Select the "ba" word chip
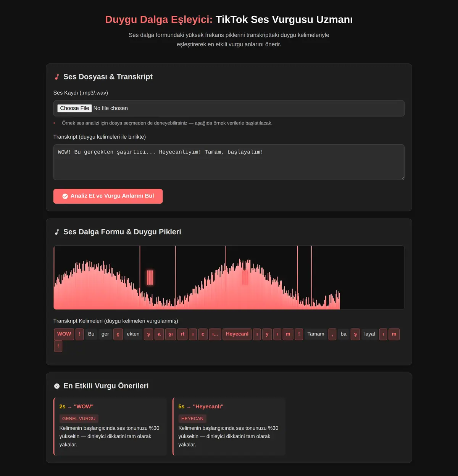Viewport: 458px width, 476px height. (x=343, y=334)
